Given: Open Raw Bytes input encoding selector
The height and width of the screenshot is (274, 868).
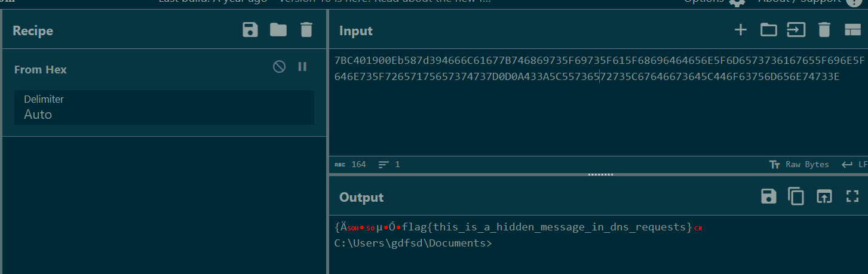Looking at the screenshot, I should [799, 164].
